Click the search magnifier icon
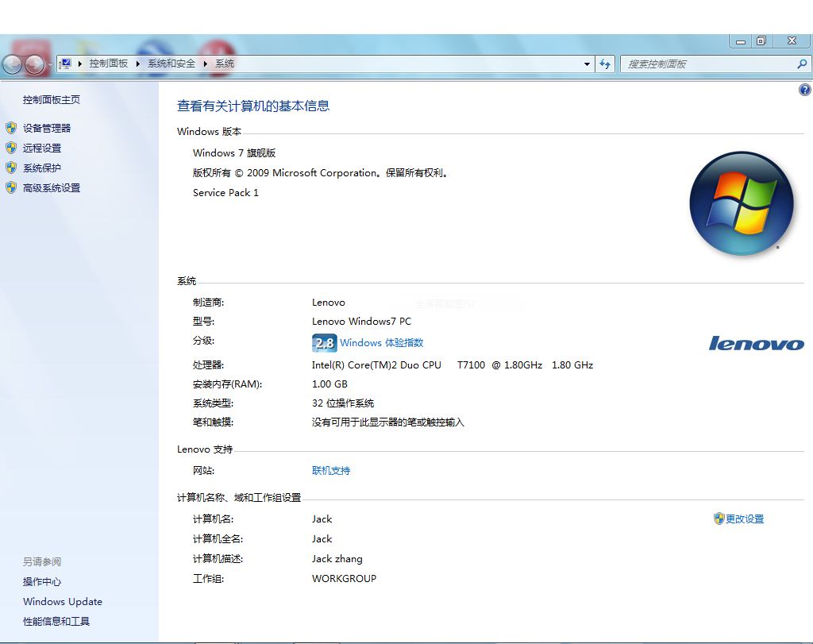 click(802, 64)
